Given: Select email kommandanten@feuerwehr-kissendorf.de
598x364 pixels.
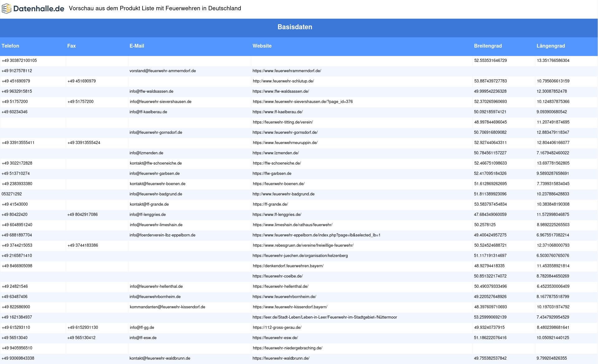Looking at the screenshot, I should (168, 307).
